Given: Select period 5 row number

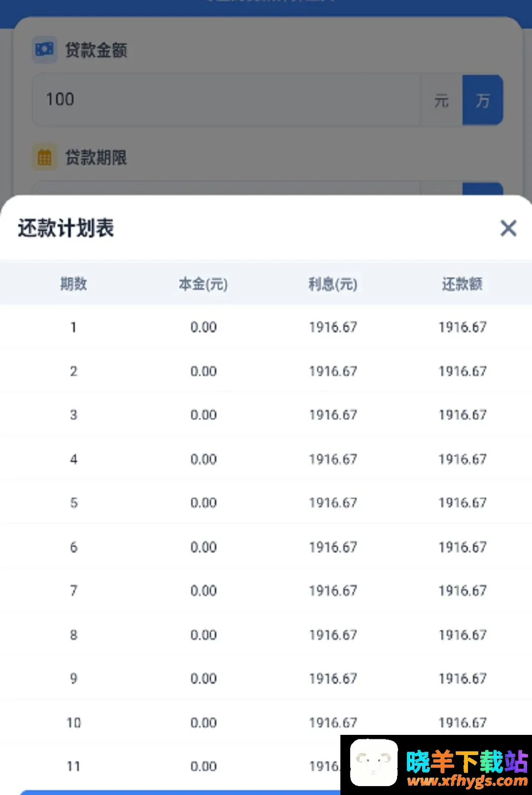Looking at the screenshot, I should pos(74,503).
